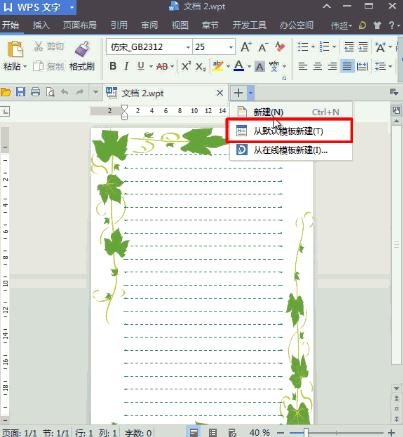Viewport: 403px width, 437px height.
Task: Open the 插入 ribbon tab
Action: pyautogui.click(x=41, y=25)
